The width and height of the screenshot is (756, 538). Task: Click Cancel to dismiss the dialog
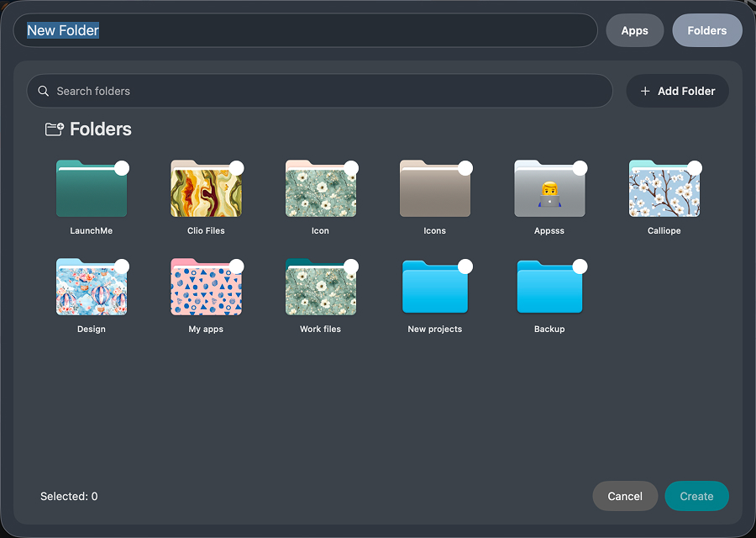click(625, 496)
